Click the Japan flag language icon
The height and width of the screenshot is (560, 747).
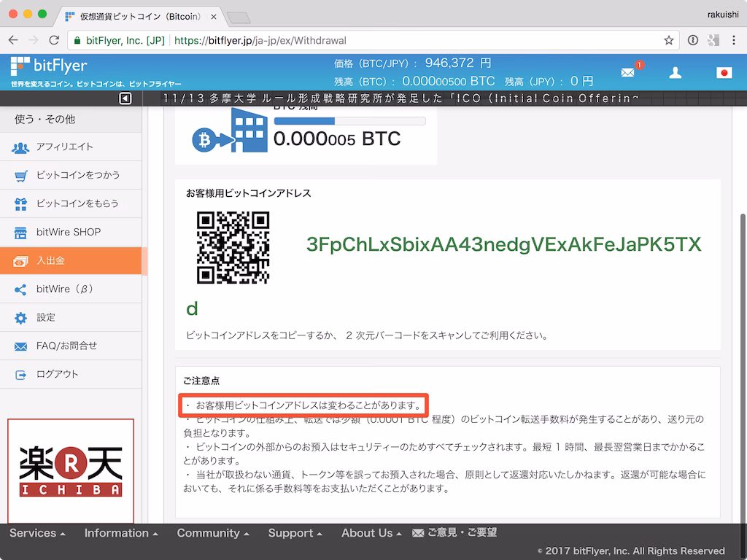[x=724, y=72]
